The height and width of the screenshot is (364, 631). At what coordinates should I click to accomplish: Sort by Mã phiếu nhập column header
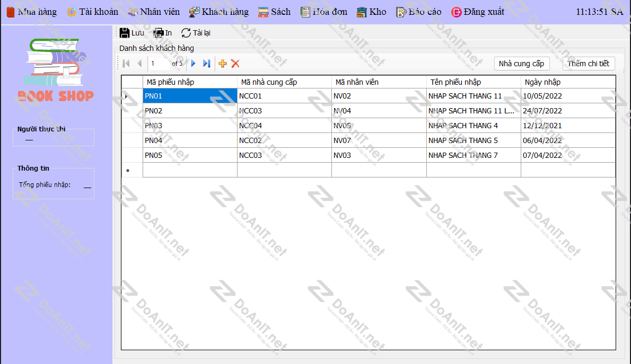(x=190, y=82)
